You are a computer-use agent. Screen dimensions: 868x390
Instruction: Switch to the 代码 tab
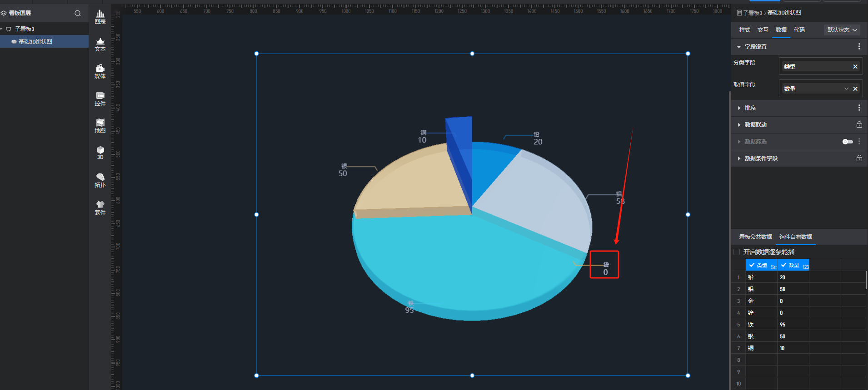coord(799,30)
